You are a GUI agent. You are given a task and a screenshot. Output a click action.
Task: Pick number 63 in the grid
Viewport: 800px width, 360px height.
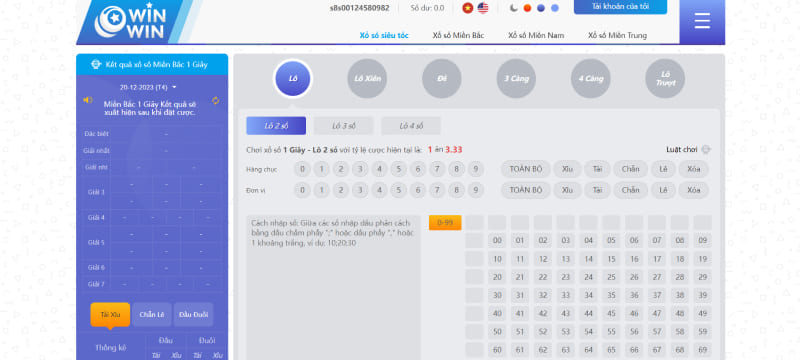[x=565, y=350]
